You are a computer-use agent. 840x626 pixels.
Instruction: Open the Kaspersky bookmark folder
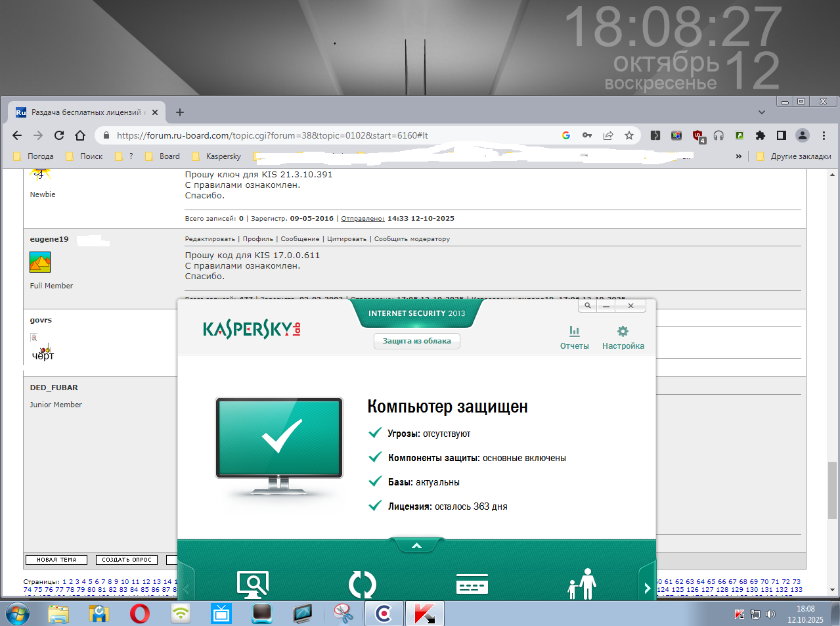(216, 156)
